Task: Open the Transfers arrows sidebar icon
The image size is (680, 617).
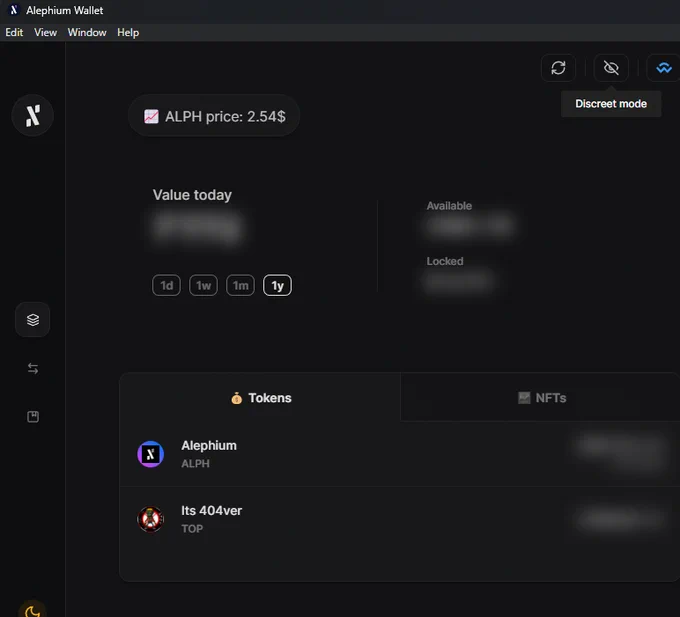Action: click(33, 368)
